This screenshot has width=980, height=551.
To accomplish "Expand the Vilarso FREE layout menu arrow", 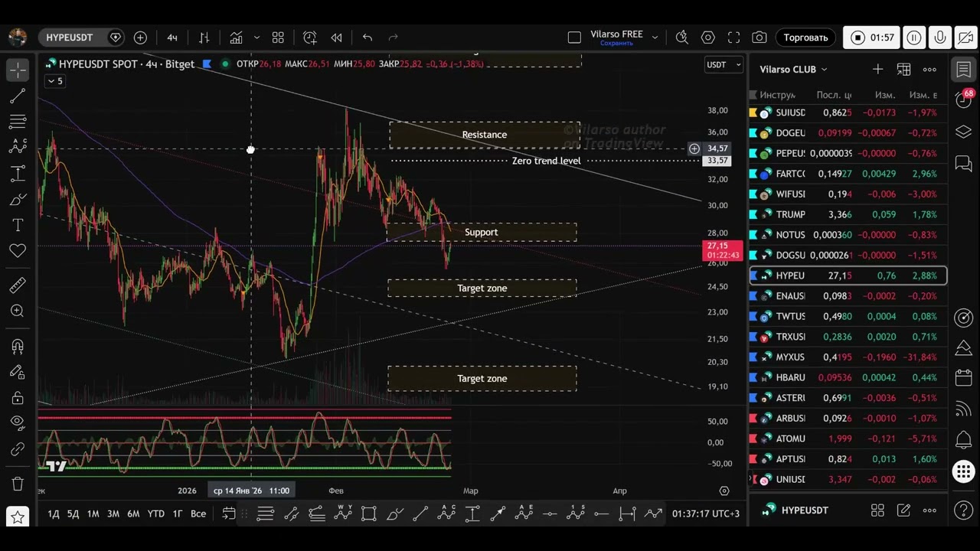I will pos(655,37).
